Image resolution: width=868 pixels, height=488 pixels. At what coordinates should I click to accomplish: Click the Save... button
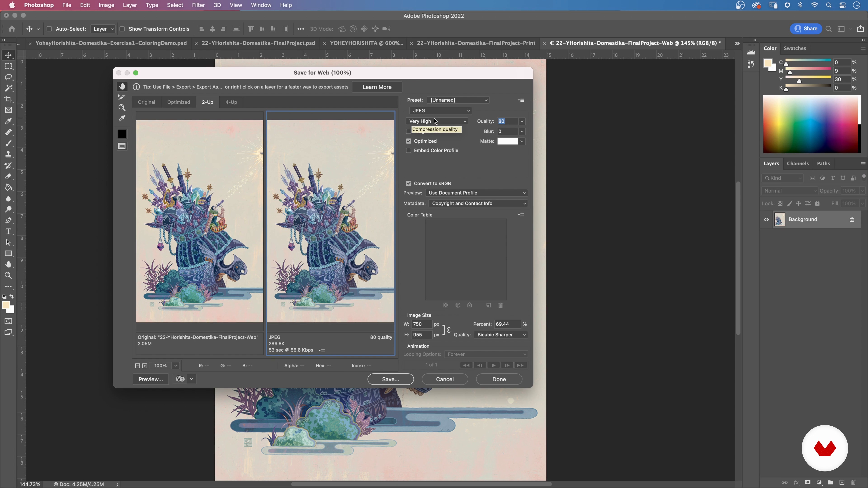pos(391,379)
